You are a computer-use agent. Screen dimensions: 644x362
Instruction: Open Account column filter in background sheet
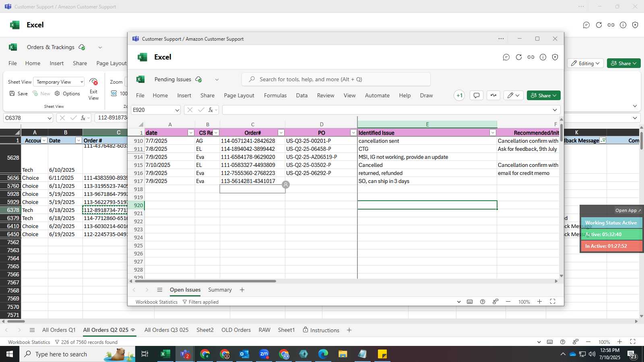[x=44, y=141]
